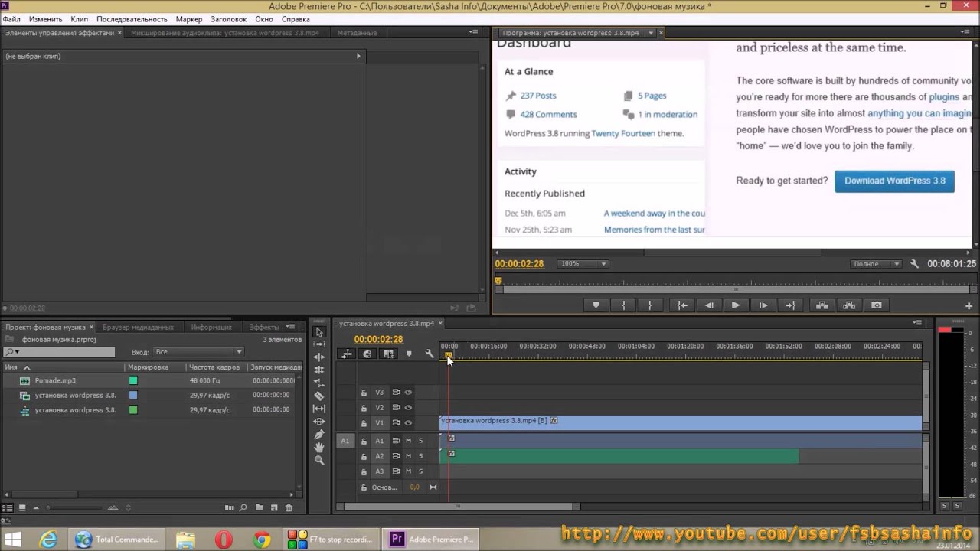Mute audio track A3
This screenshot has height=551, width=980.
point(408,471)
